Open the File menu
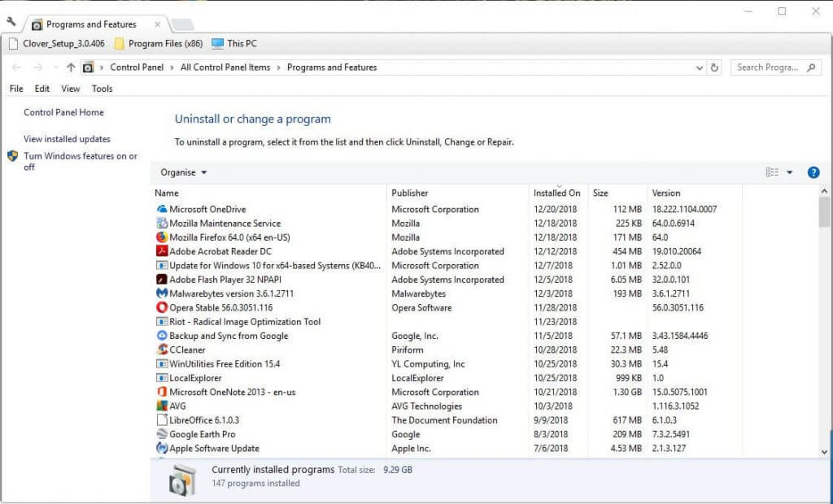Viewport: 833px width, 504px height. [16, 89]
